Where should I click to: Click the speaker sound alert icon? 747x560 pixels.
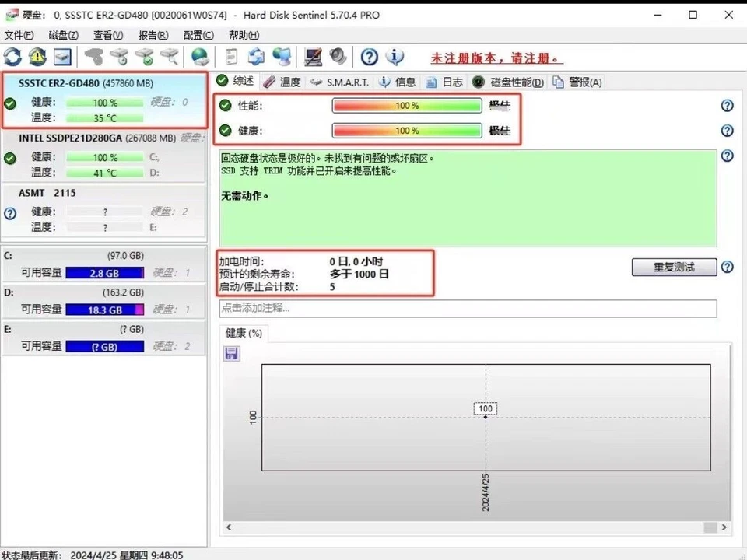click(338, 57)
